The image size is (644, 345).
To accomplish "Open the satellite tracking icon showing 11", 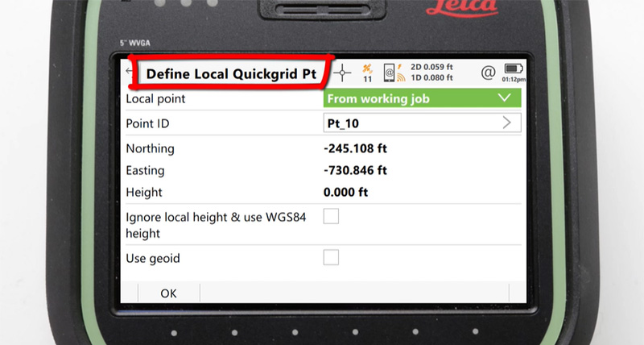I will (367, 73).
